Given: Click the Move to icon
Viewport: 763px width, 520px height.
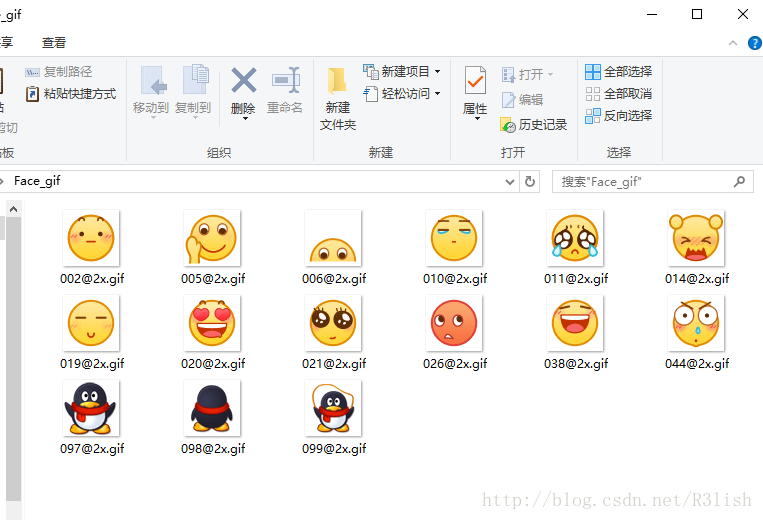Looking at the screenshot, I should 153,80.
